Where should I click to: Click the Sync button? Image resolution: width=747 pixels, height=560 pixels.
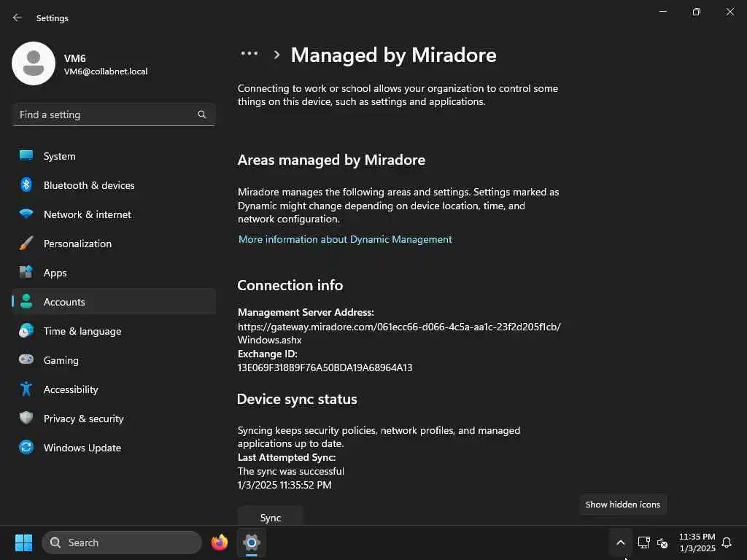coord(270,517)
